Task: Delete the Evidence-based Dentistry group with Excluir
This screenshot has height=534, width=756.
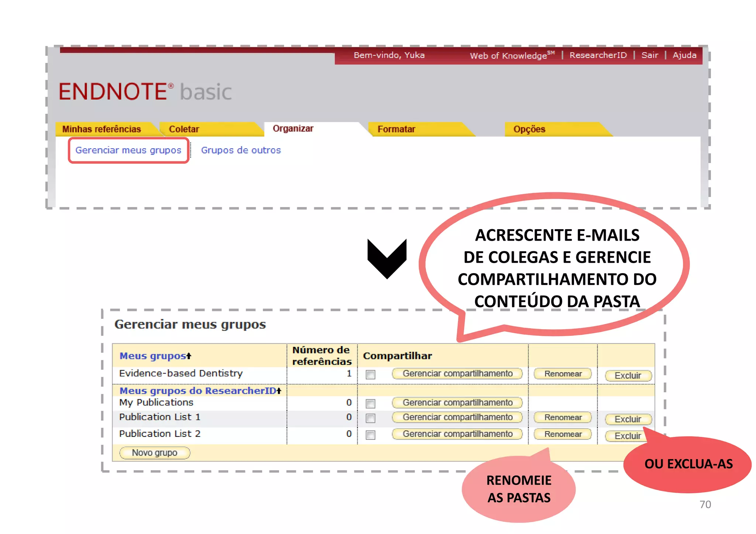Action: [628, 376]
